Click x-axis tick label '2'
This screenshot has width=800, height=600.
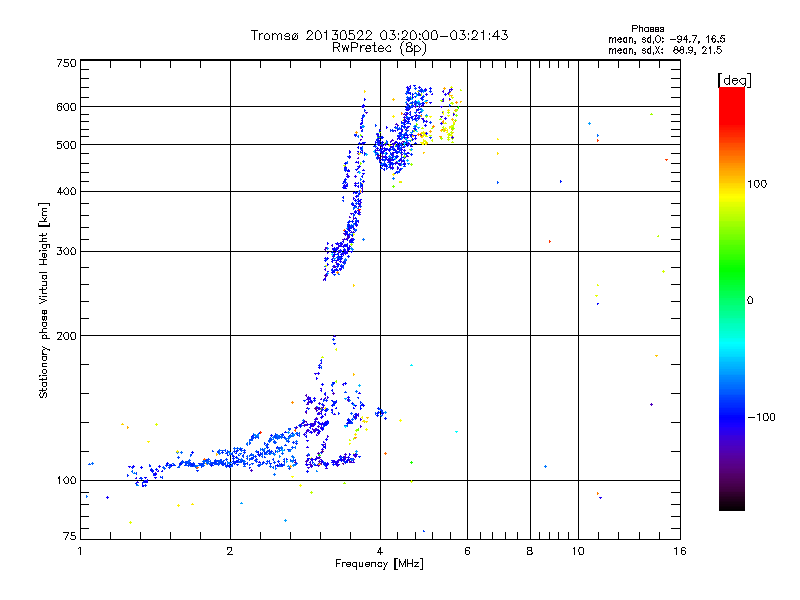coord(230,551)
